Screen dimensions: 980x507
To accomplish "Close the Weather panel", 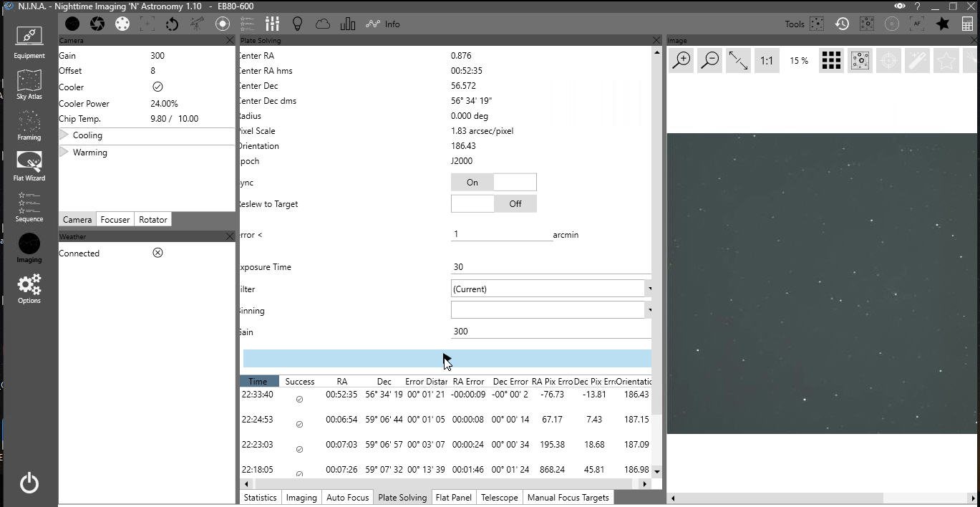I will [x=230, y=236].
